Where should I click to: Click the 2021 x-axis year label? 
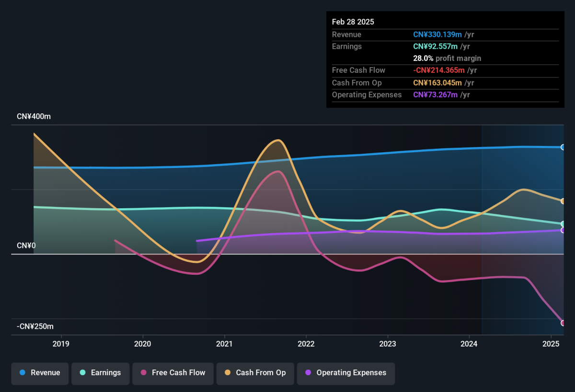[x=224, y=344]
